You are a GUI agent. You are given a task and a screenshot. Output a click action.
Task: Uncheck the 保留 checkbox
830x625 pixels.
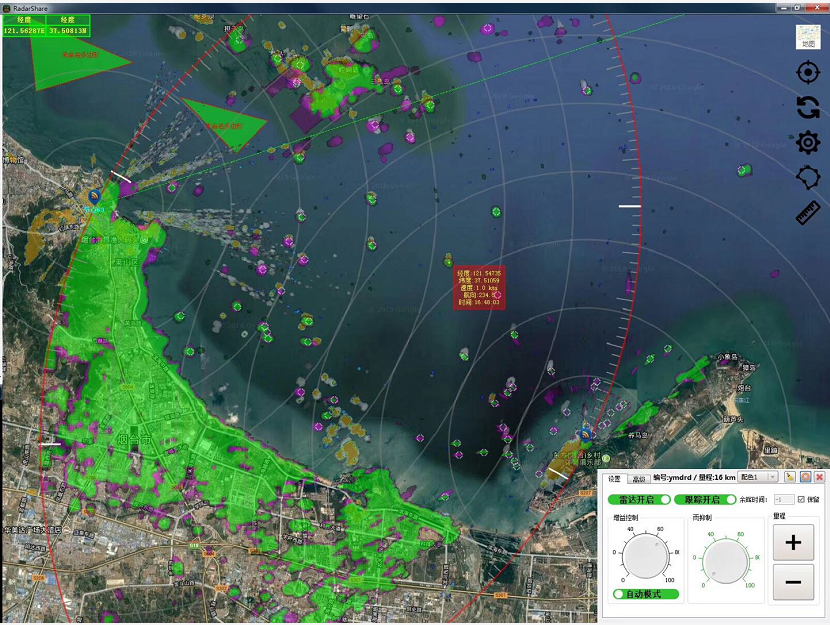[801, 499]
